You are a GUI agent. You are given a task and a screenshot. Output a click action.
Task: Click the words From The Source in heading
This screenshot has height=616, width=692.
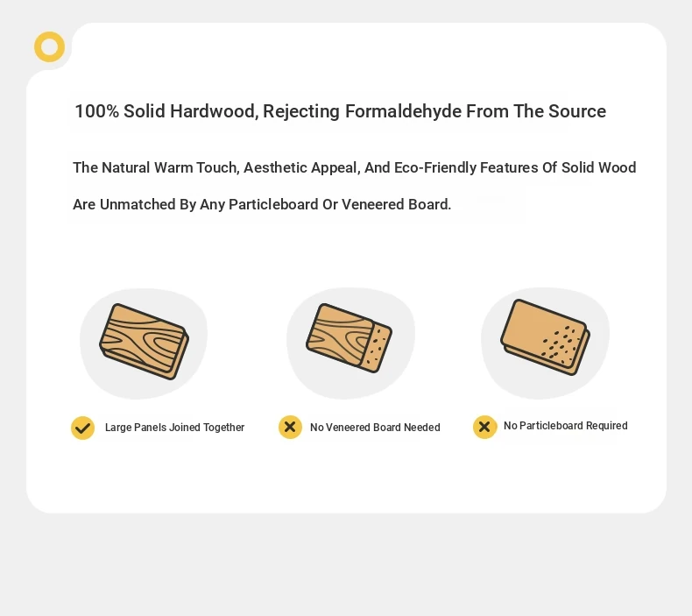click(x=536, y=111)
